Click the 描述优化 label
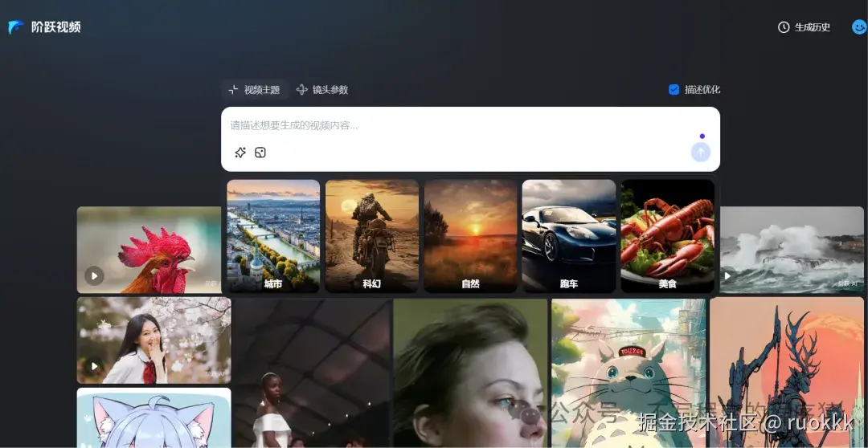 pos(702,90)
